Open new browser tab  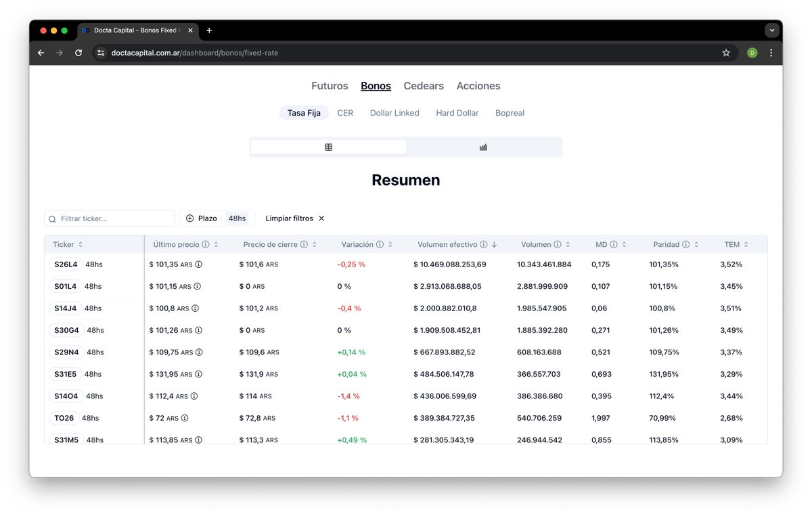209,30
